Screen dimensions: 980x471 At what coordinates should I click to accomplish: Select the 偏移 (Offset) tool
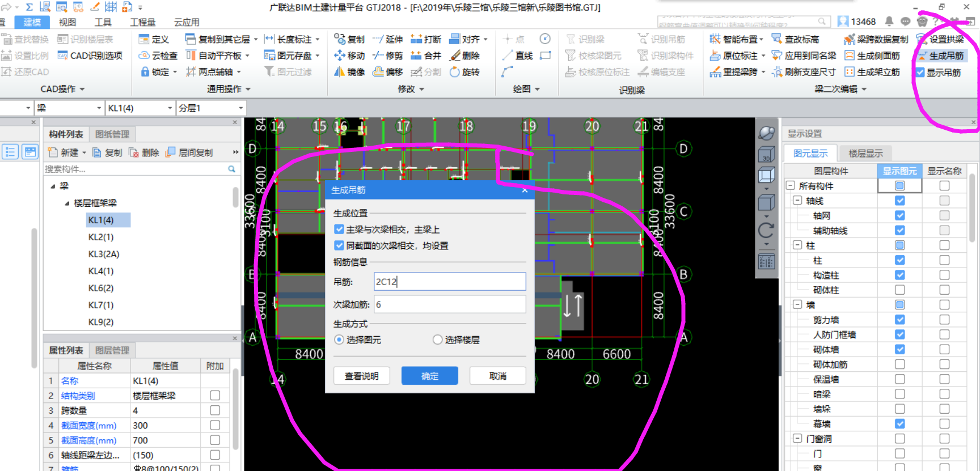click(x=388, y=72)
